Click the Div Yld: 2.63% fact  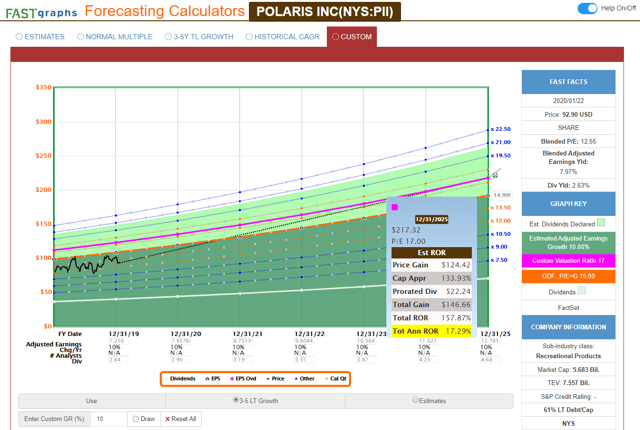point(568,186)
